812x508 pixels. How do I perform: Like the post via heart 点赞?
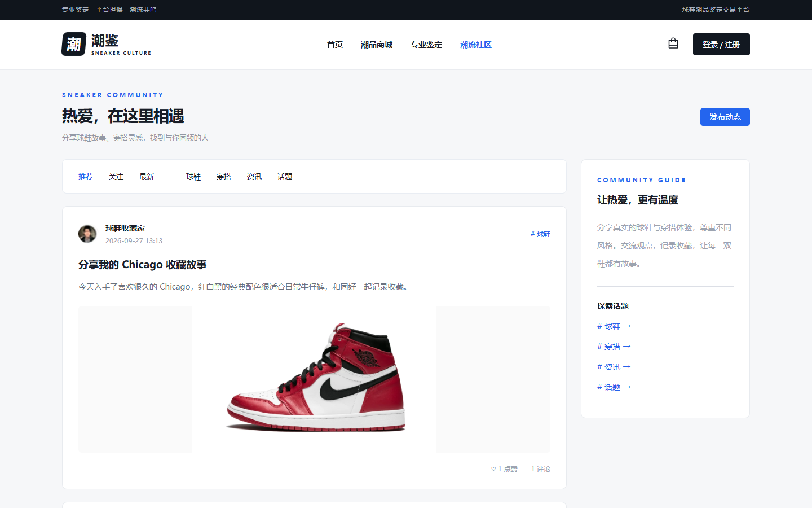[504, 469]
